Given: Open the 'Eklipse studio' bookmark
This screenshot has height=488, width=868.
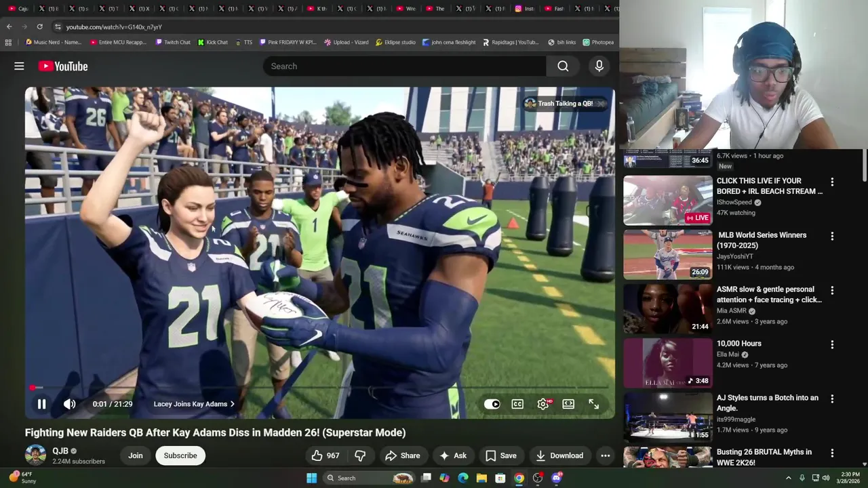Looking at the screenshot, I should 395,42.
